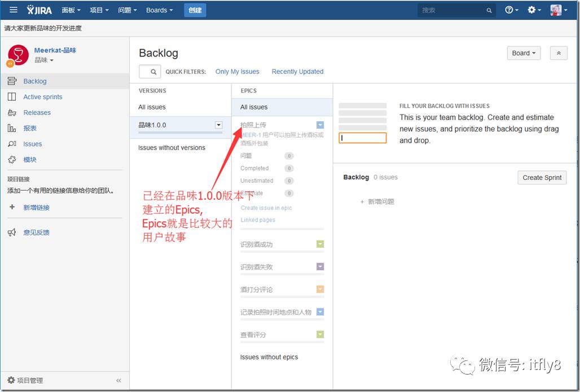
Task: Open the 问题 dropdown menu
Action: pos(128,10)
